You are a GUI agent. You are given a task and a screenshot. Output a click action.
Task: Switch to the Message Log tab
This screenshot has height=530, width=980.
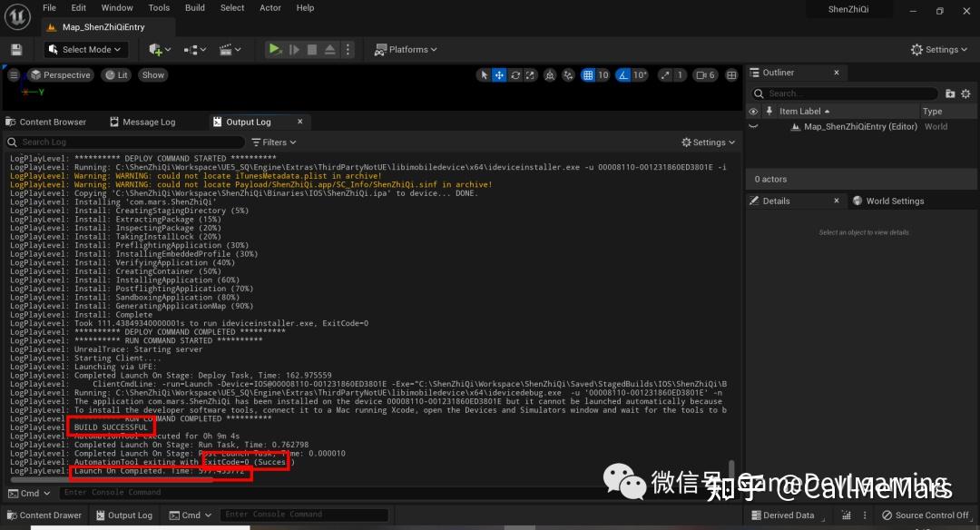(x=142, y=122)
